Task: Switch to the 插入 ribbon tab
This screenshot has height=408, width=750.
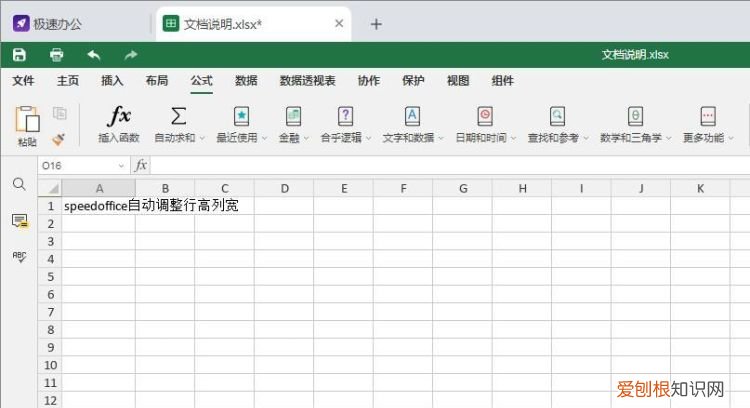Action: (112, 81)
